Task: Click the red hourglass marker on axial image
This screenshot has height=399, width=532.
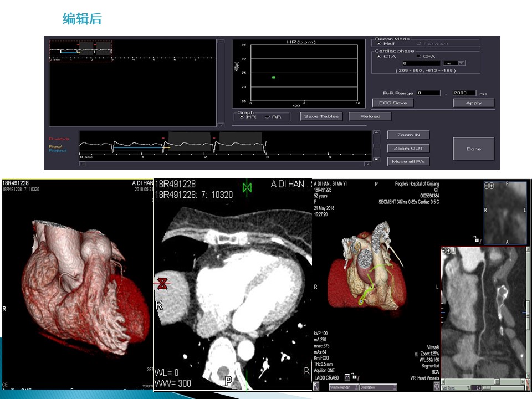Action: click(162, 284)
